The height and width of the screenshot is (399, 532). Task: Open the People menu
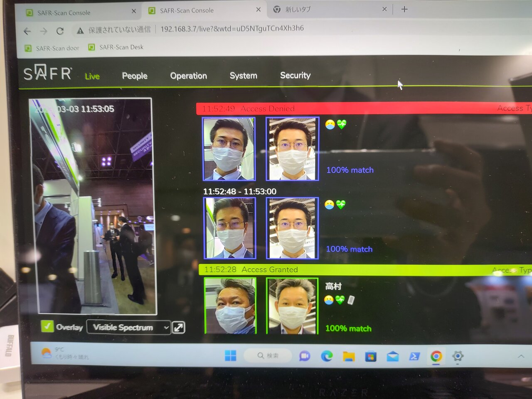click(135, 76)
